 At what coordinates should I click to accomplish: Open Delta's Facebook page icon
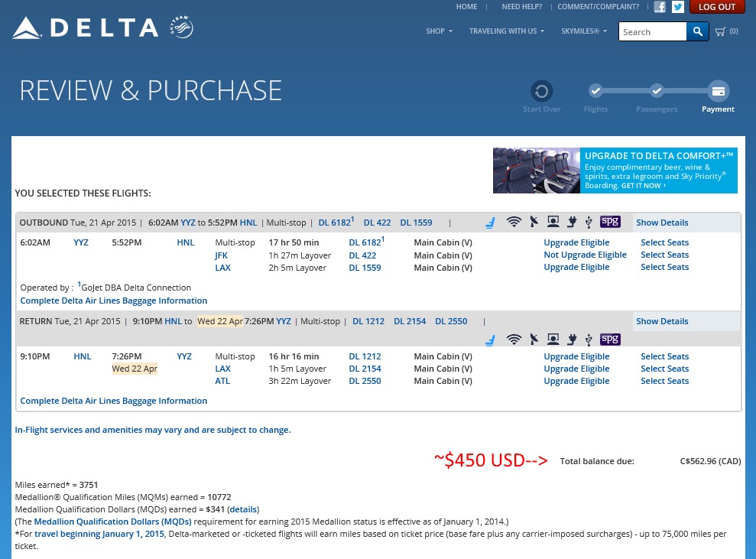point(660,7)
